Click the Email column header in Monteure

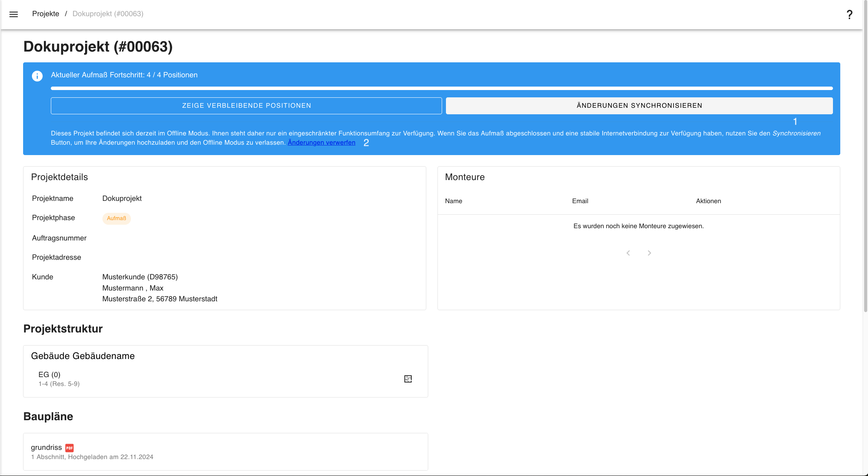[580, 201]
